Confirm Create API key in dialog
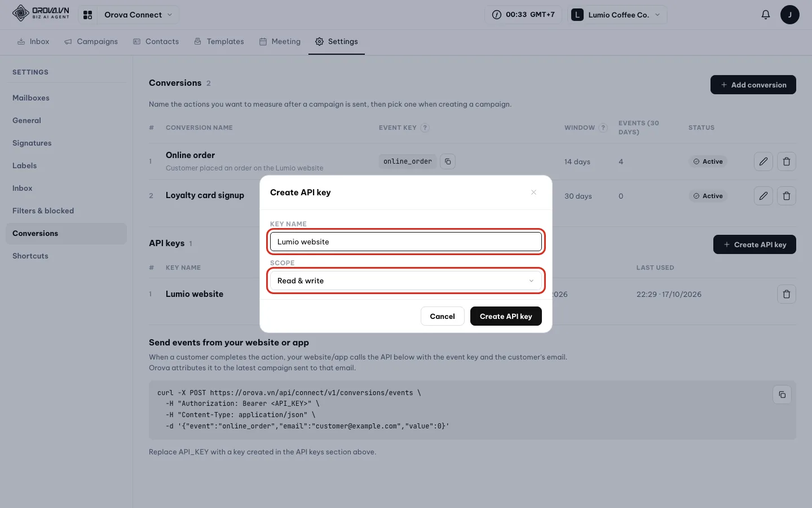Viewport: 812px width, 508px height. point(506,316)
